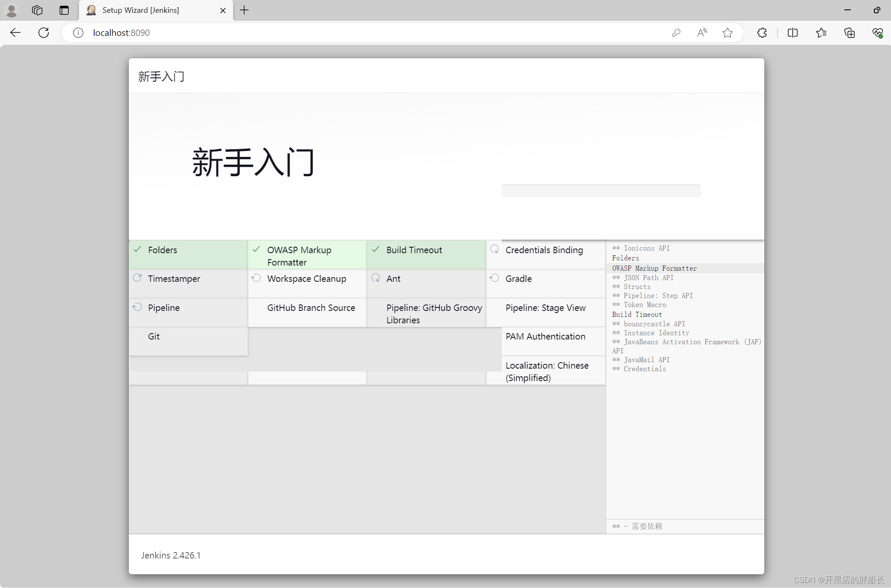This screenshot has width=891, height=588.
Task: Click Ionicons API log entry
Action: pos(641,248)
